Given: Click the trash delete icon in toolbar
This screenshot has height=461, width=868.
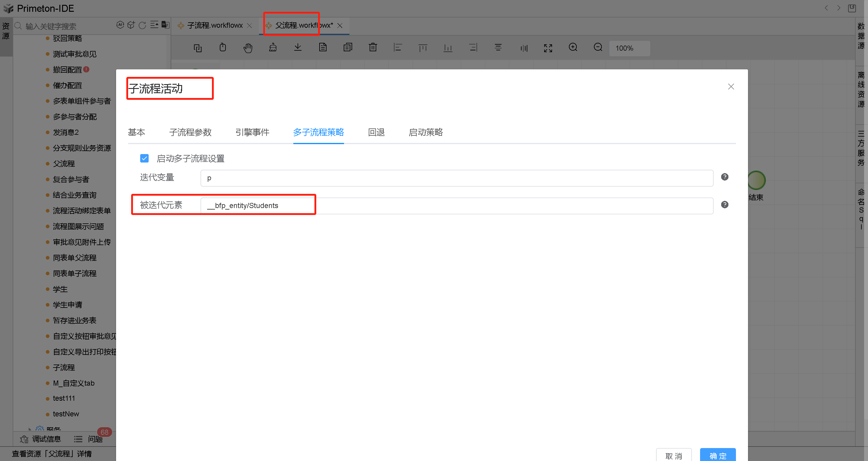Looking at the screenshot, I should coord(373,48).
